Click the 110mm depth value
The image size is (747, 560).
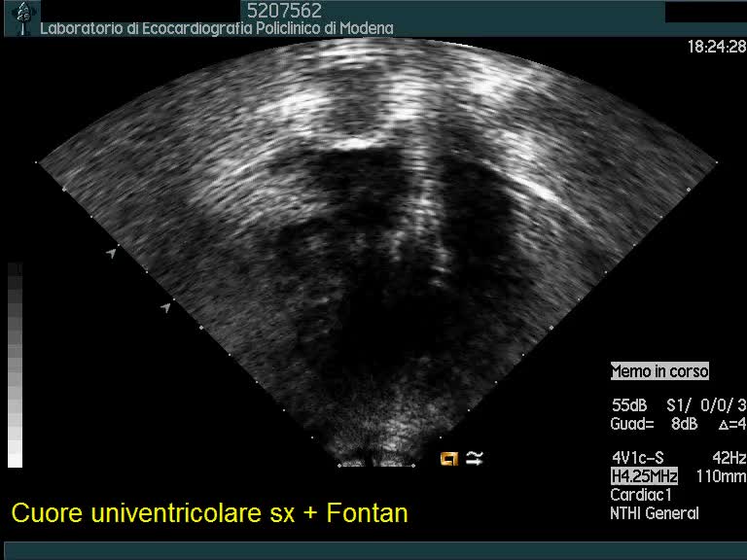coord(722,475)
